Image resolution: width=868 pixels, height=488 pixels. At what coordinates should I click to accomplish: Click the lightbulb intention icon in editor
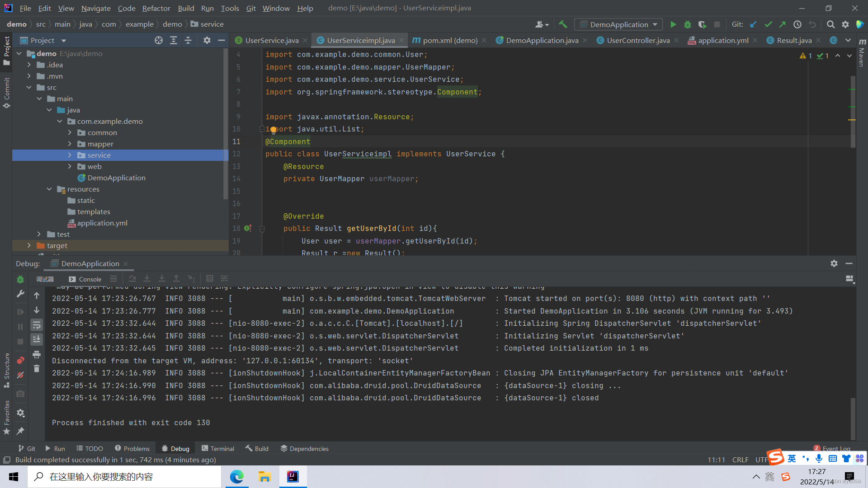pyautogui.click(x=273, y=130)
